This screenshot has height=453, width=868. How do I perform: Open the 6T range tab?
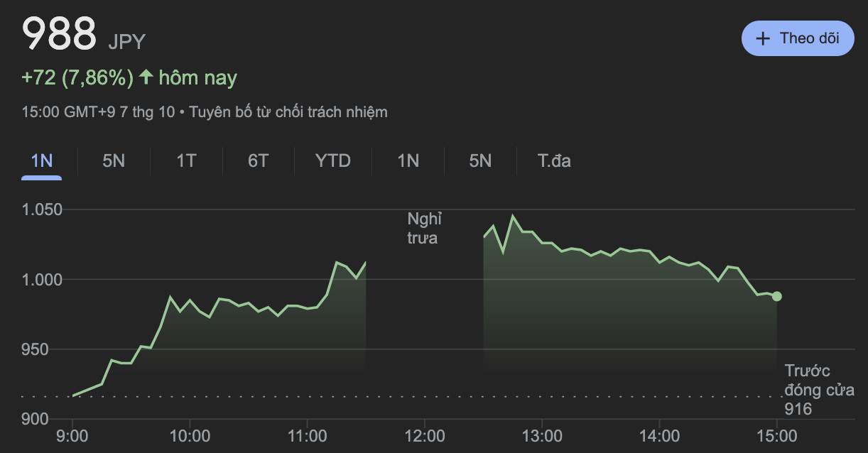[x=259, y=160]
